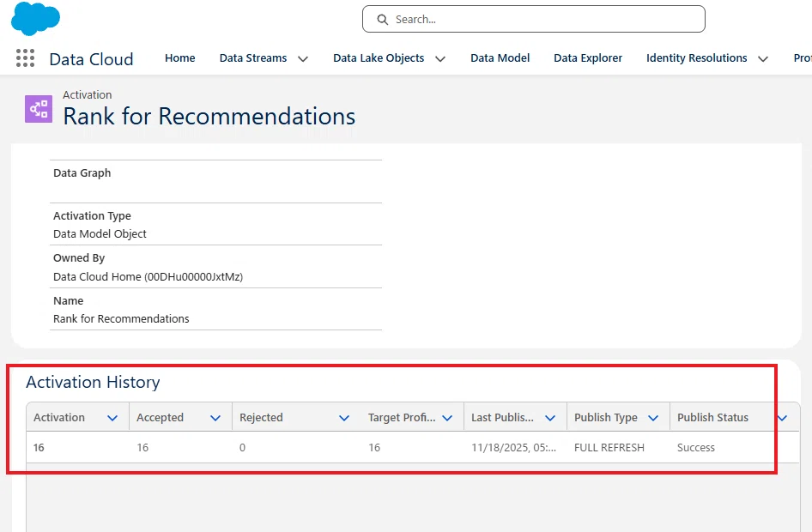Click the Accepted cell value 16
This screenshot has height=532, width=812.
click(x=142, y=448)
